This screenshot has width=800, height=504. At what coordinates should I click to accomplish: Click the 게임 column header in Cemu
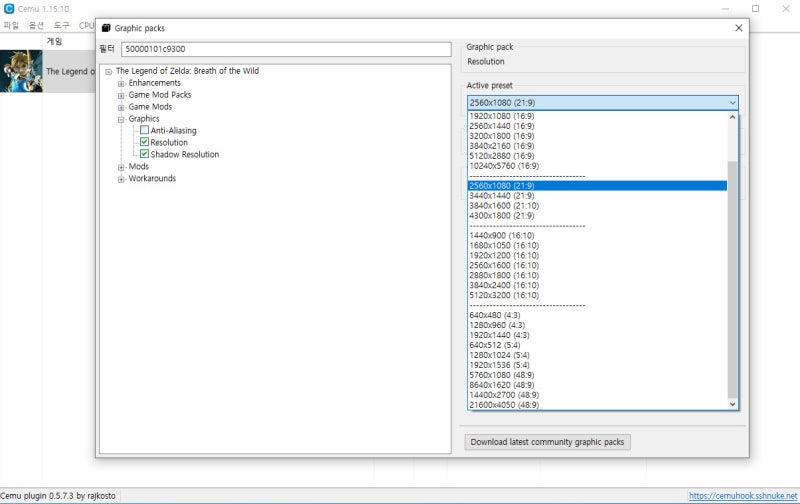(54, 41)
